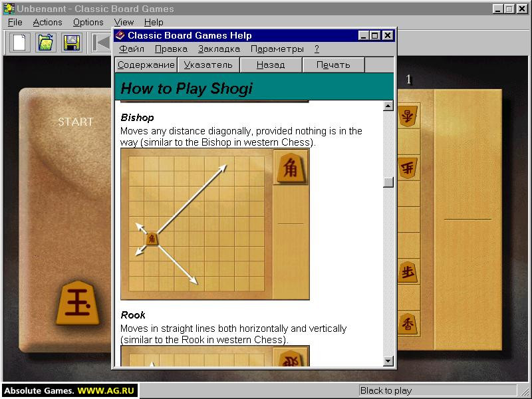Click the large king piece on start panel

click(x=78, y=303)
